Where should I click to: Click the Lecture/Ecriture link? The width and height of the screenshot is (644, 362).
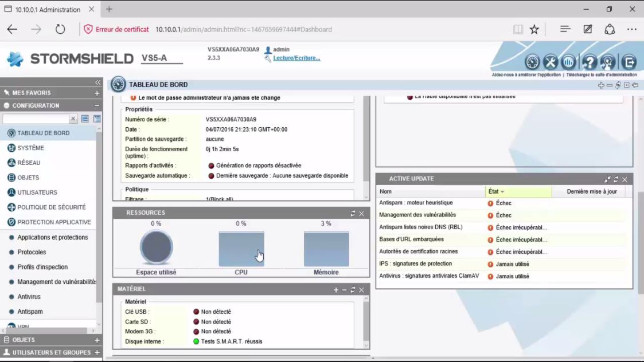coord(296,58)
